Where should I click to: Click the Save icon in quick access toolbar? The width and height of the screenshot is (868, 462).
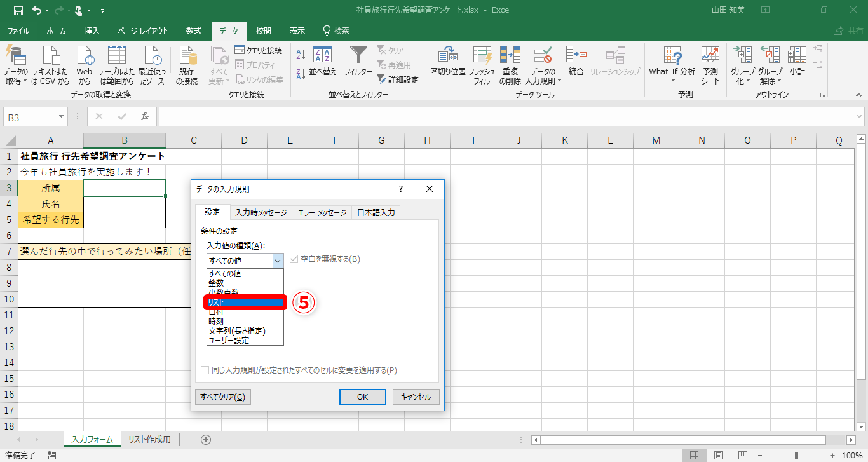pos(18,10)
